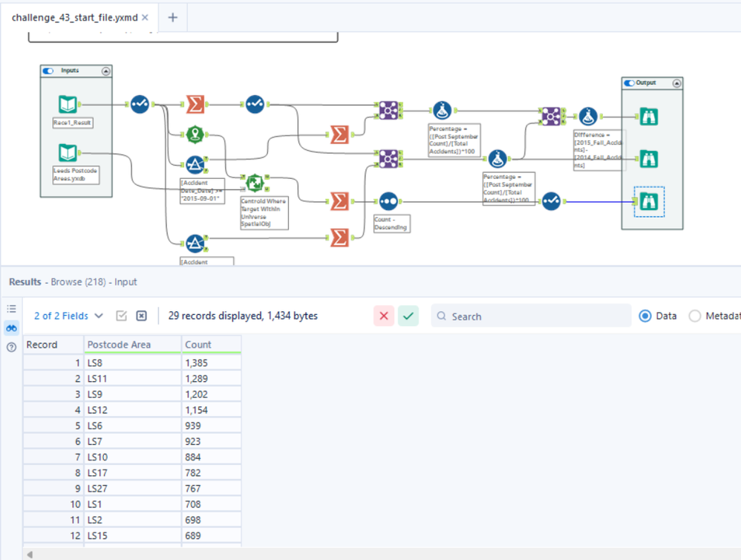Select the Summarize tool feeding the Sort tool

point(339,202)
